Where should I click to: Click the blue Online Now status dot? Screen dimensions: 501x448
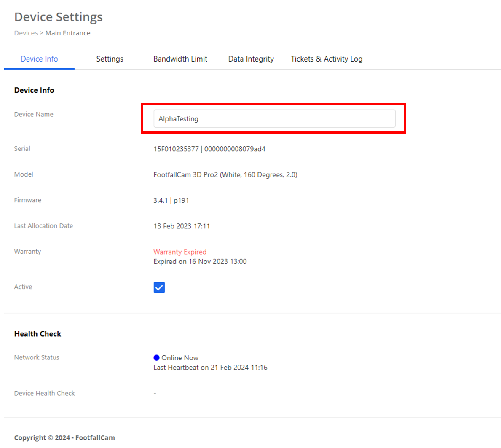point(156,358)
